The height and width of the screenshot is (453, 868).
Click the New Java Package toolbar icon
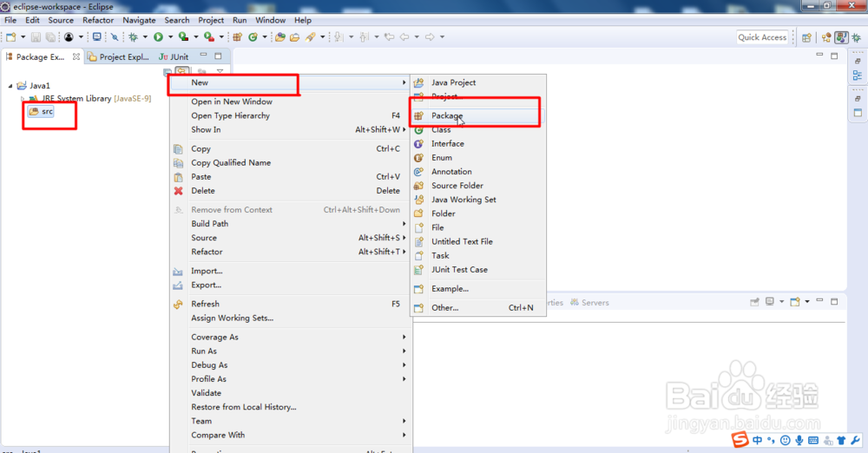[238, 37]
